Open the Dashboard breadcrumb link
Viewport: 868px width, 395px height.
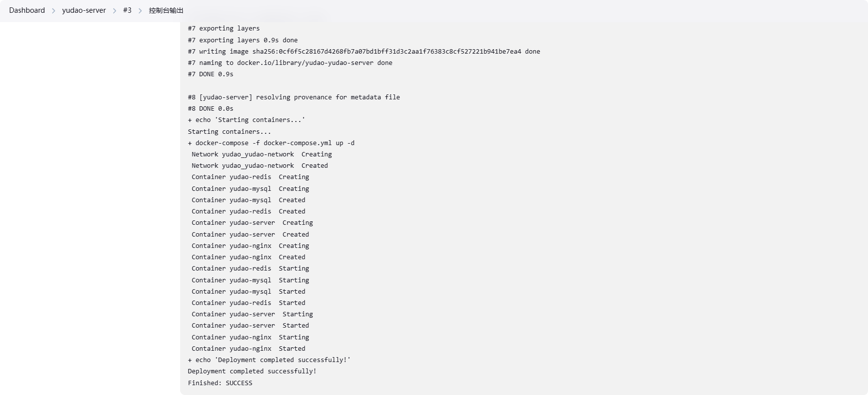(27, 10)
